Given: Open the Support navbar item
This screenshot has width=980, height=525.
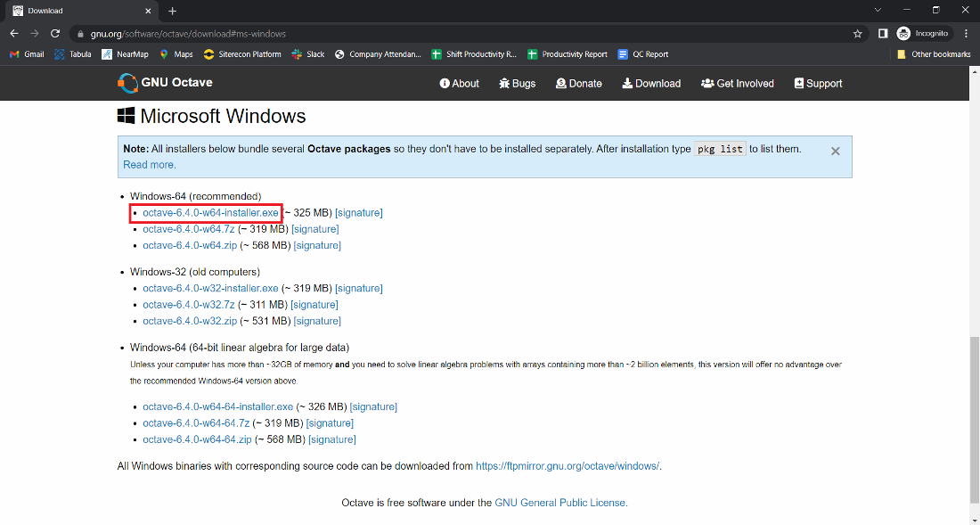Looking at the screenshot, I should point(818,84).
